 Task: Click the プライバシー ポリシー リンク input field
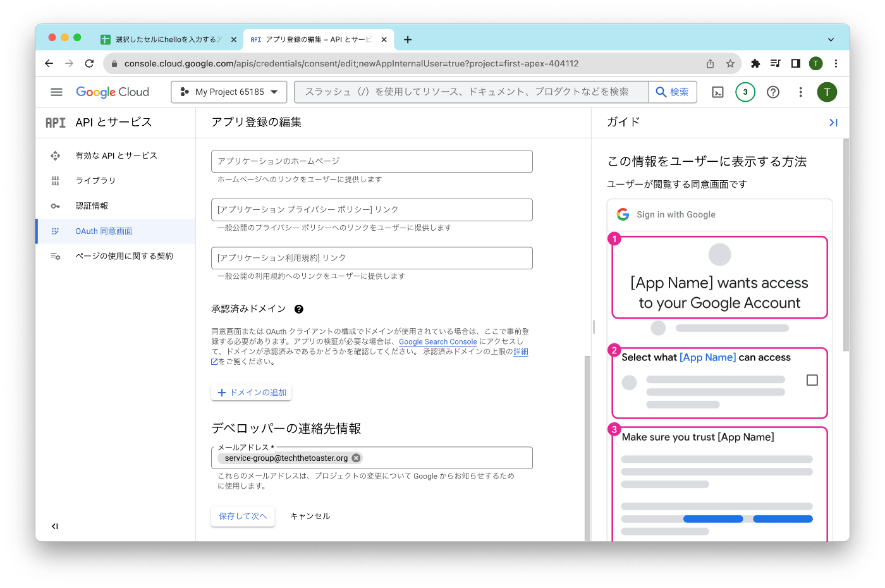372,210
